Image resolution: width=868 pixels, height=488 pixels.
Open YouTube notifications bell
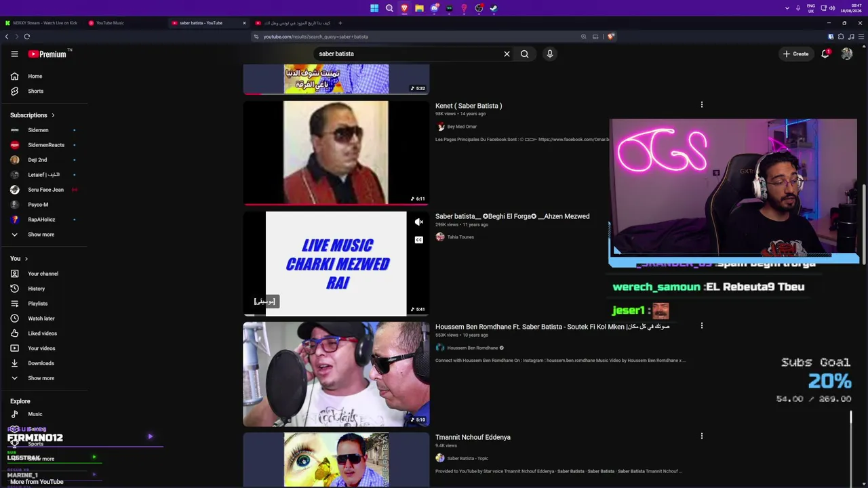click(x=825, y=54)
